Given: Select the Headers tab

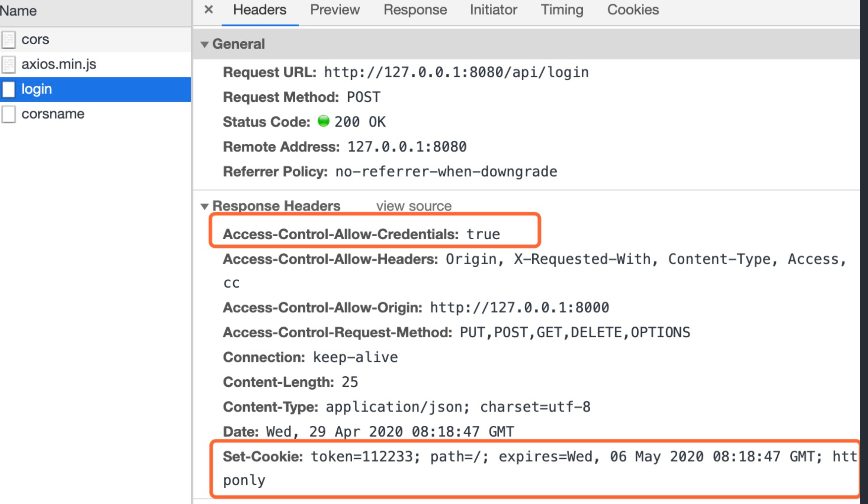Looking at the screenshot, I should [259, 10].
